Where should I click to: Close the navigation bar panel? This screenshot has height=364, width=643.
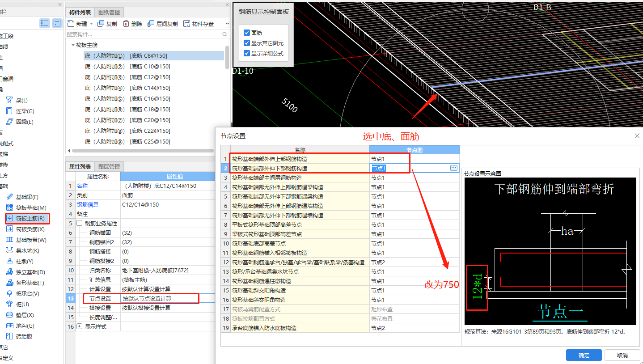[x=60, y=4]
